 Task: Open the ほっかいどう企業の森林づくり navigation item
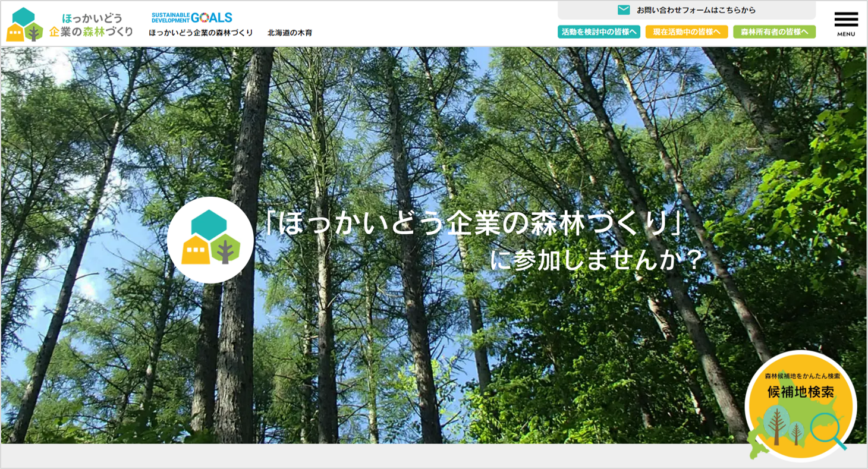(x=200, y=33)
